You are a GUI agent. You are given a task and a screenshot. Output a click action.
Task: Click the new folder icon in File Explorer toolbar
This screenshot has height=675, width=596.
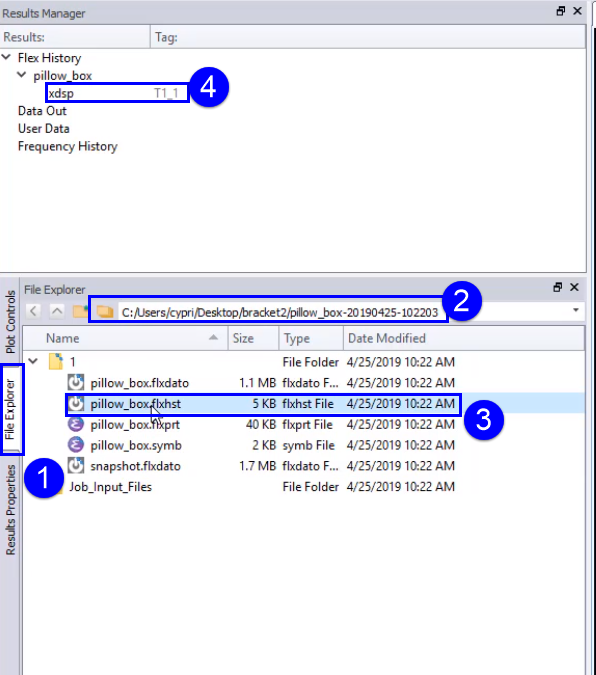[x=81, y=311]
